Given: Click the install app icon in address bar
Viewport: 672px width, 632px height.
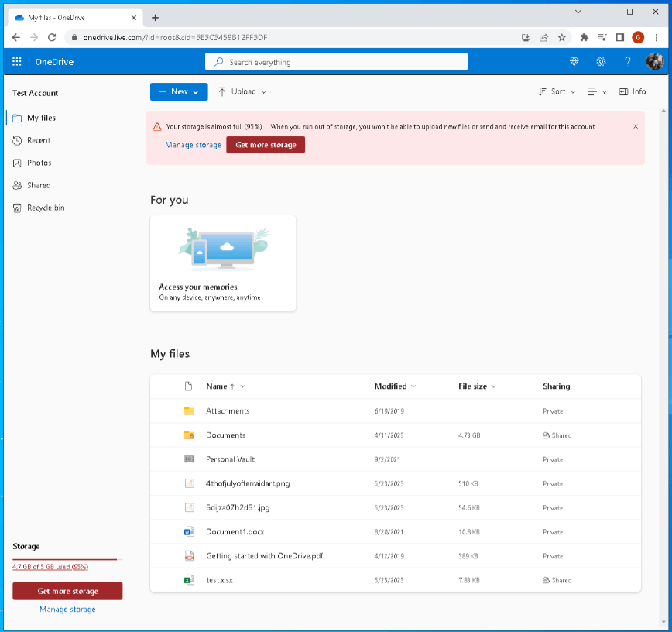Looking at the screenshot, I should 526,37.
